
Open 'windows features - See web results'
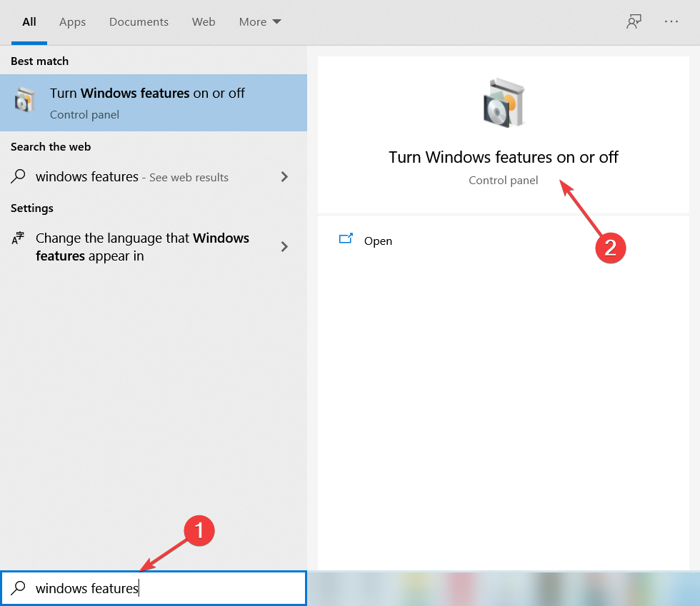tap(154, 177)
